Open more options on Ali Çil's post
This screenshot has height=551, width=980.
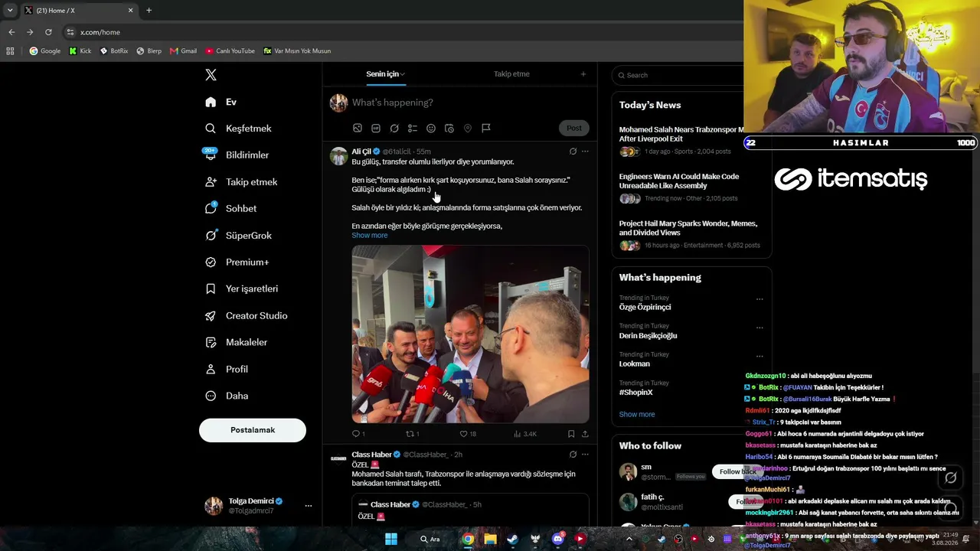[585, 152]
